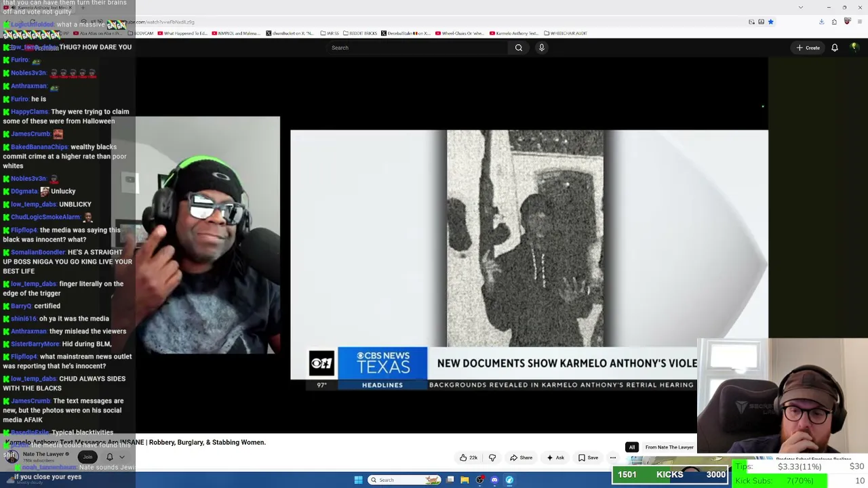This screenshot has height=488, width=868.
Task: Open the uBlock extension shield icon
Action: pyautogui.click(x=847, y=22)
